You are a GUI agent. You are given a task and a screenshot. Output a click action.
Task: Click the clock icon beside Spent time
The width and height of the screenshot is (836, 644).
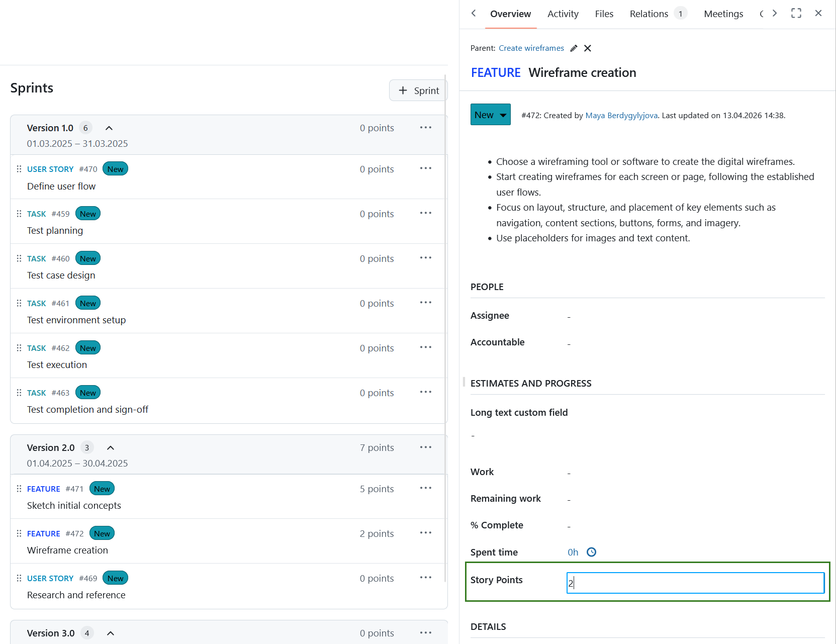pyautogui.click(x=591, y=551)
